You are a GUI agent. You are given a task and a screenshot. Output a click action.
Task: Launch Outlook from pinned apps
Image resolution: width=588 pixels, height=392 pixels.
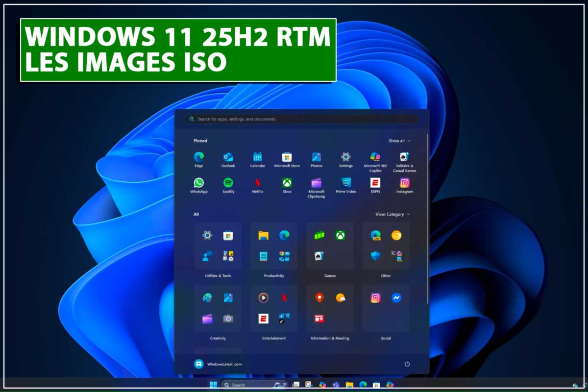pos(228,157)
